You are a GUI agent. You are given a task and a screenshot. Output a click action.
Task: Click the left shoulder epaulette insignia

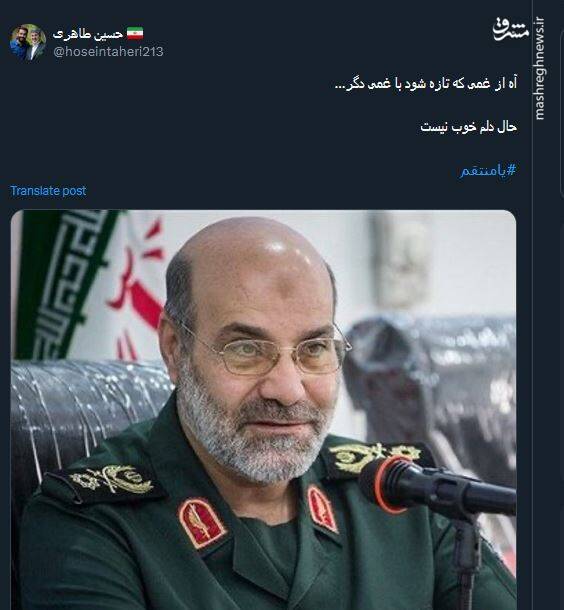coord(105,482)
